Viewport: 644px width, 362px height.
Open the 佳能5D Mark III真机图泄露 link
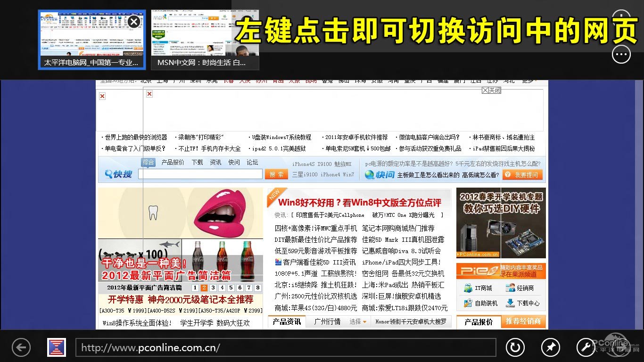click(403, 239)
